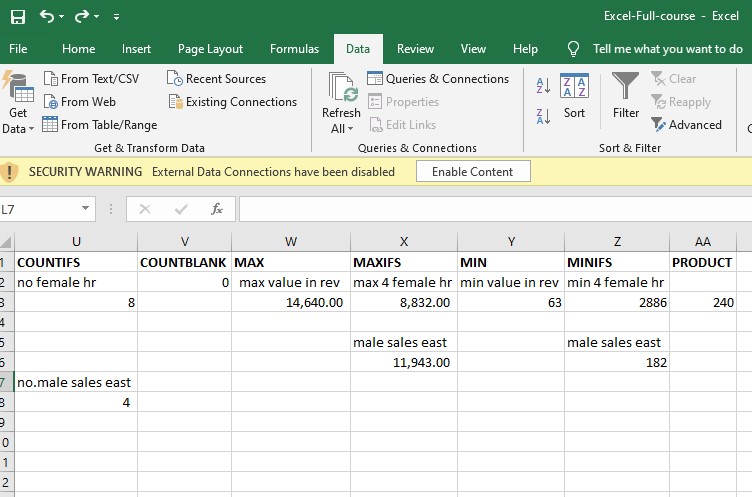Click the Enable Content button

tap(473, 171)
